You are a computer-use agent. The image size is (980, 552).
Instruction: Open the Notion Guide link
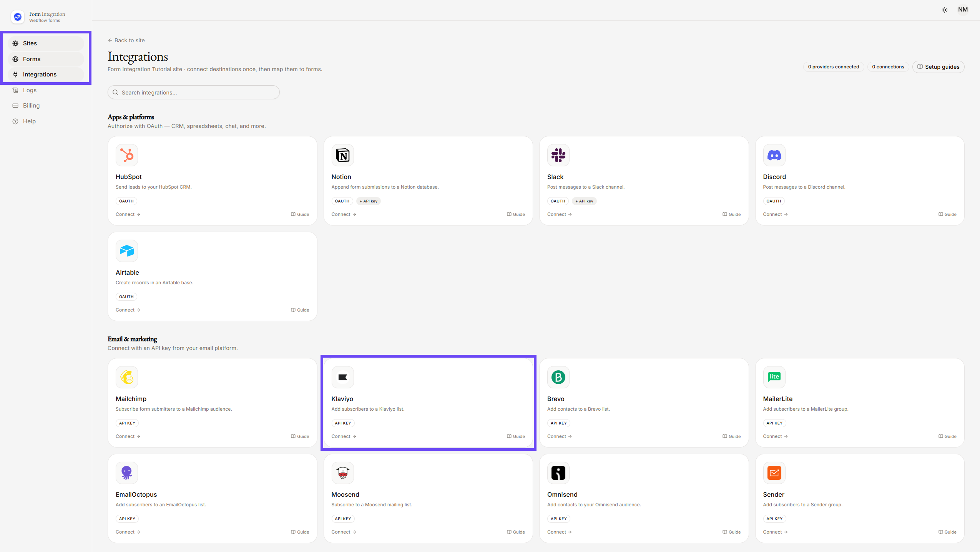pos(516,214)
